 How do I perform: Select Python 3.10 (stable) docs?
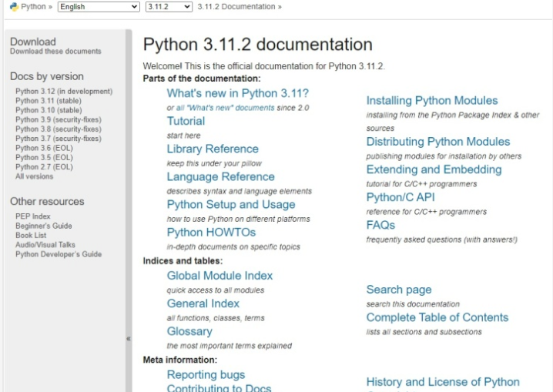[49, 110]
